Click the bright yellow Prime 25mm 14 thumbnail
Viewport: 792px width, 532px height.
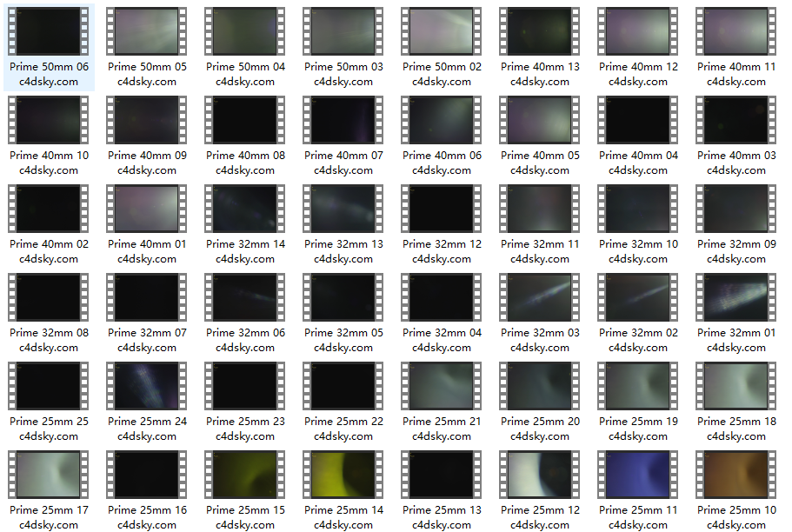(343, 475)
